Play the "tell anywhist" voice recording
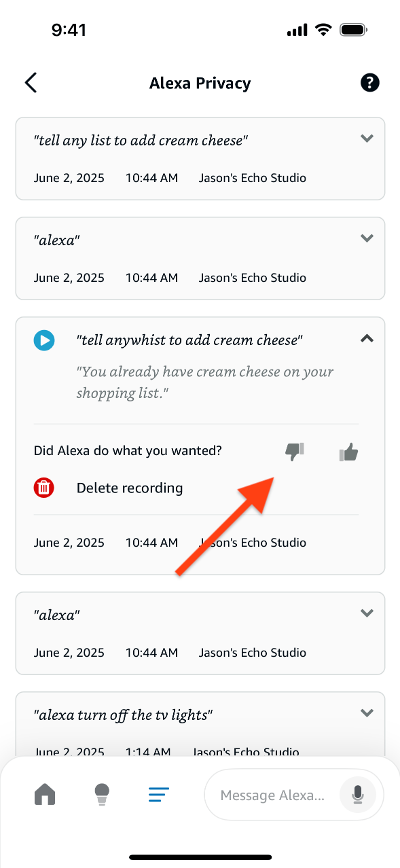The image size is (400, 868). 44,340
